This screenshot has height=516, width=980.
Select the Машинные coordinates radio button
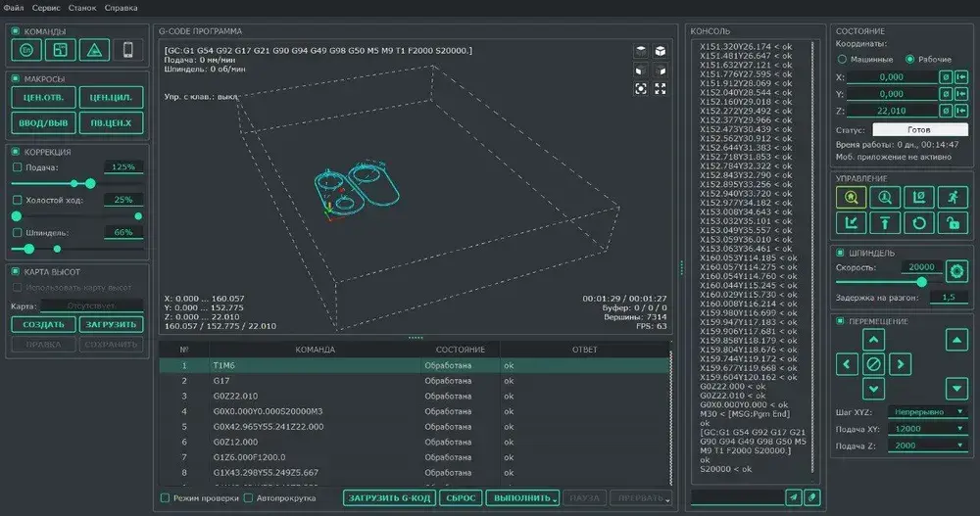coord(842,59)
